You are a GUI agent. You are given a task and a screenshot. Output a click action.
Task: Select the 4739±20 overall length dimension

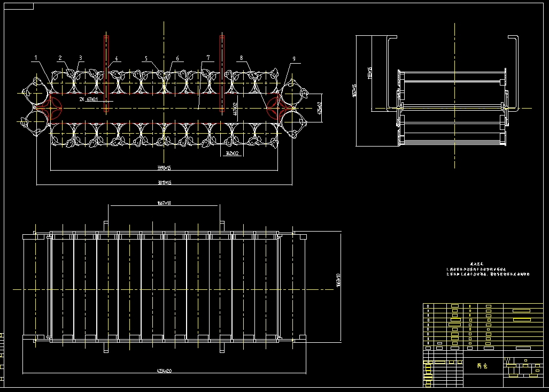[165, 371]
